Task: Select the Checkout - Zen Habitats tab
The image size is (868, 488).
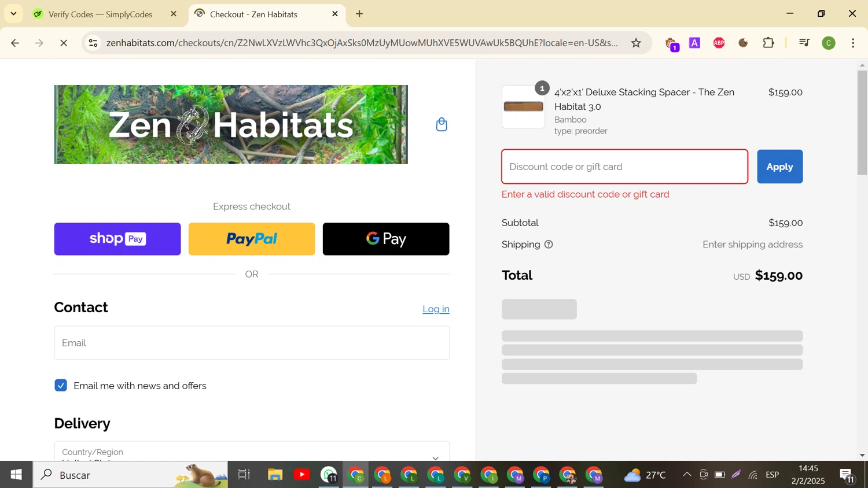Action: click(x=253, y=14)
